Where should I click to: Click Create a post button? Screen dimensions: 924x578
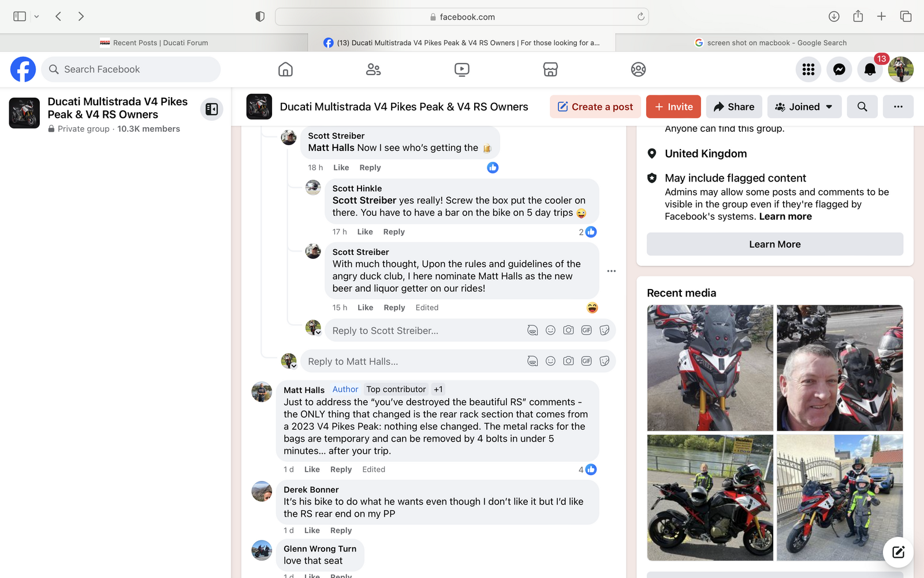pos(595,107)
